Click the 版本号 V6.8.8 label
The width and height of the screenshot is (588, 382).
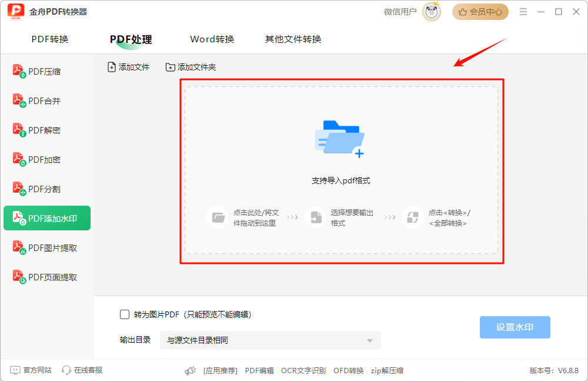[x=554, y=371]
